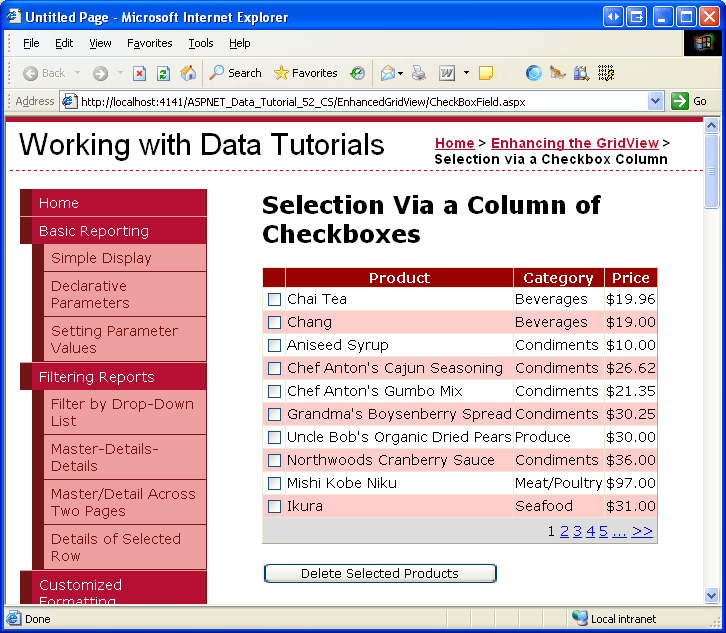
Task: Select the Aniseed Syrup row checkbox
Action: (x=274, y=345)
